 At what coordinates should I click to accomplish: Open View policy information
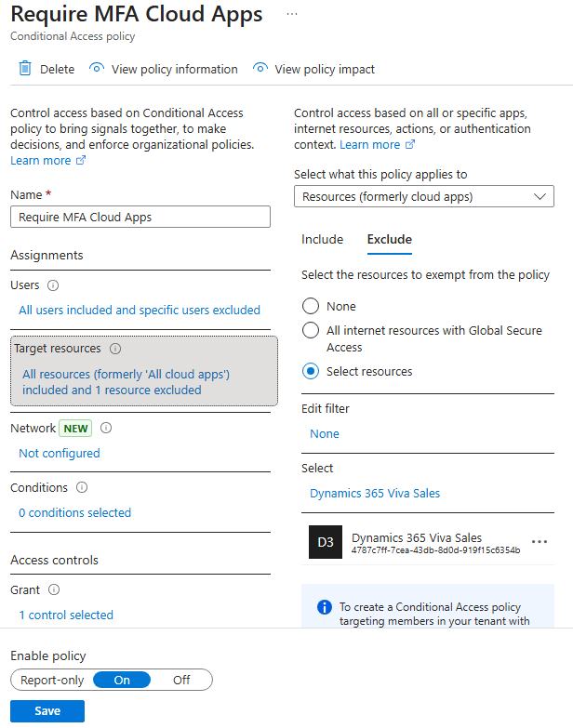coord(175,69)
